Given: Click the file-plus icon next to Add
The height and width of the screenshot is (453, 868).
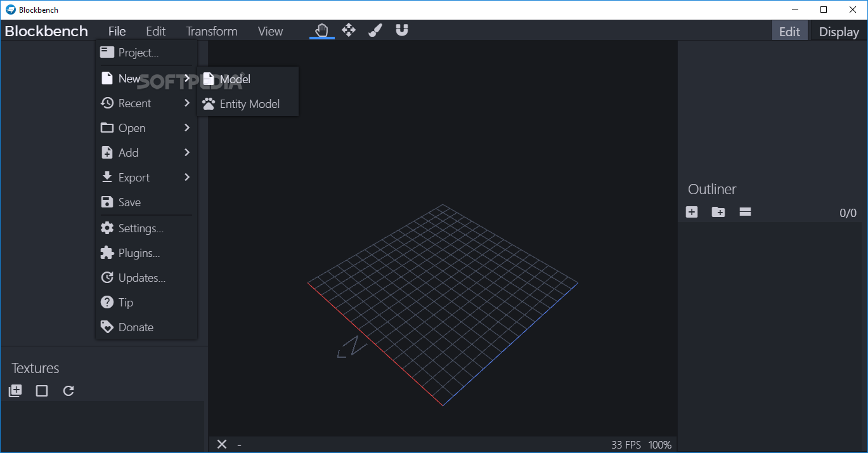Looking at the screenshot, I should point(107,153).
